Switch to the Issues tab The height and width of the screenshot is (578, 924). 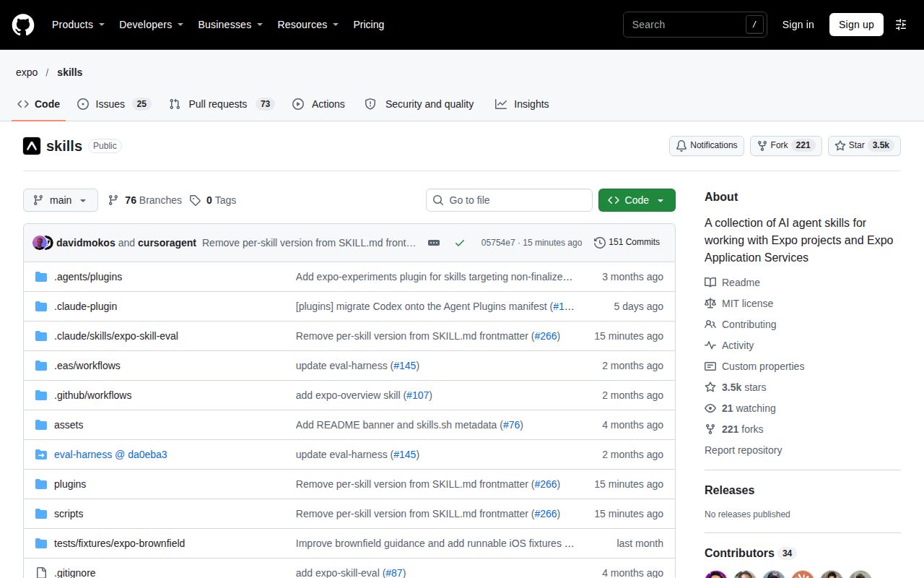tap(113, 104)
